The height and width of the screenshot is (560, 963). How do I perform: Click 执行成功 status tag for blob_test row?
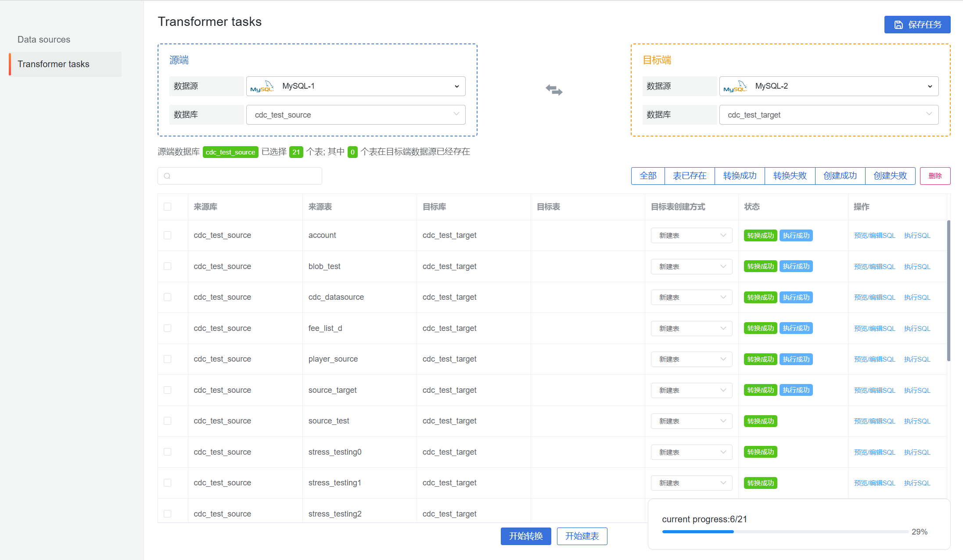click(796, 266)
